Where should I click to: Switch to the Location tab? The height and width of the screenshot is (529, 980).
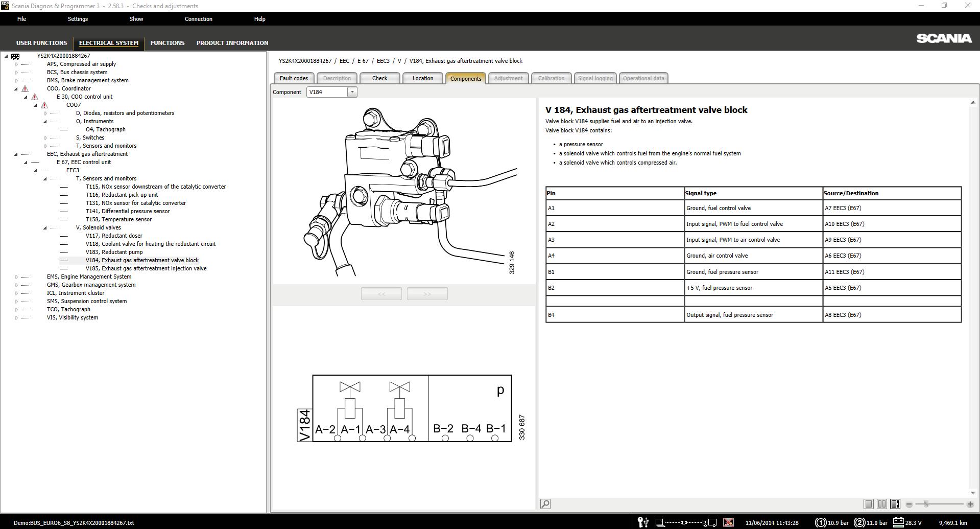coord(422,78)
